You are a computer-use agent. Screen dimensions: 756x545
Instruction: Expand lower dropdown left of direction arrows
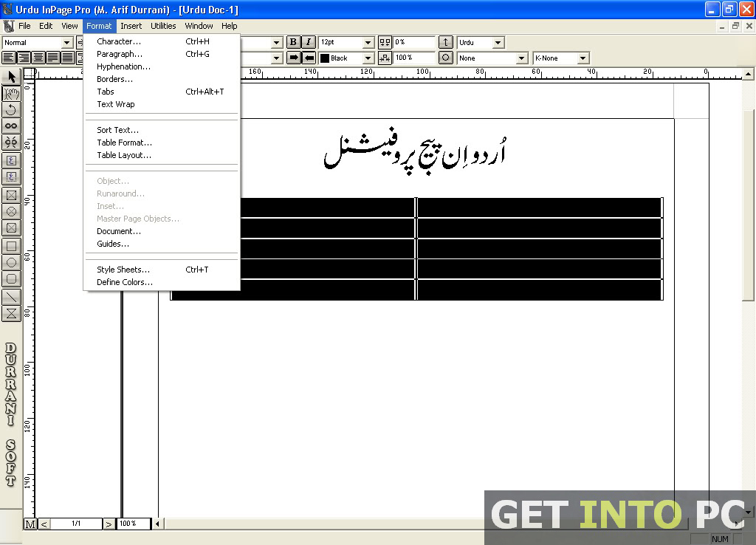pyautogui.click(x=276, y=58)
